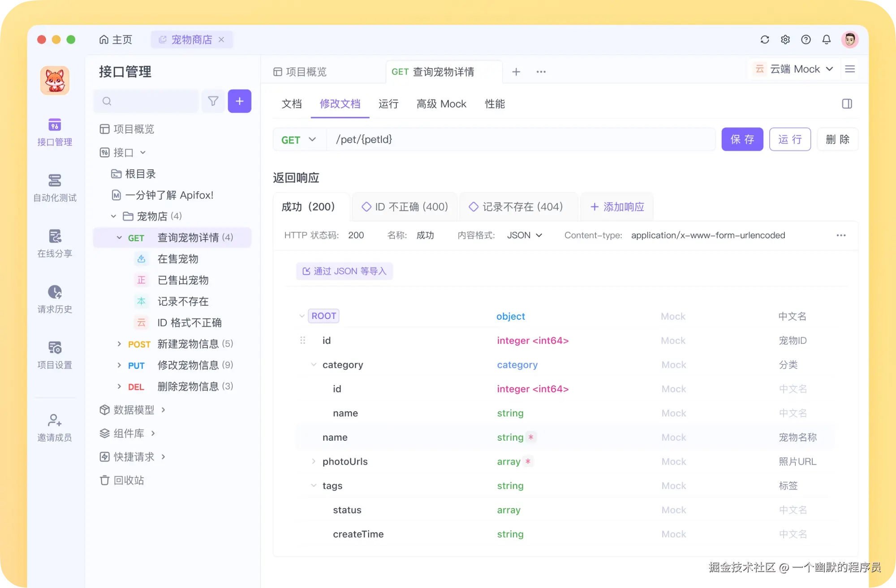Screen dimensions: 896x588
Task: Collapse the ROOT node in response schema
Action: (302, 316)
